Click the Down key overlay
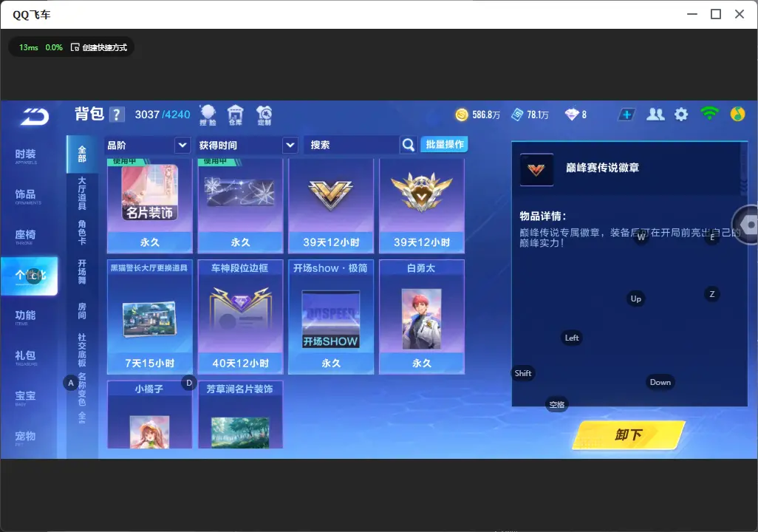The height and width of the screenshot is (532, 758). tap(660, 382)
